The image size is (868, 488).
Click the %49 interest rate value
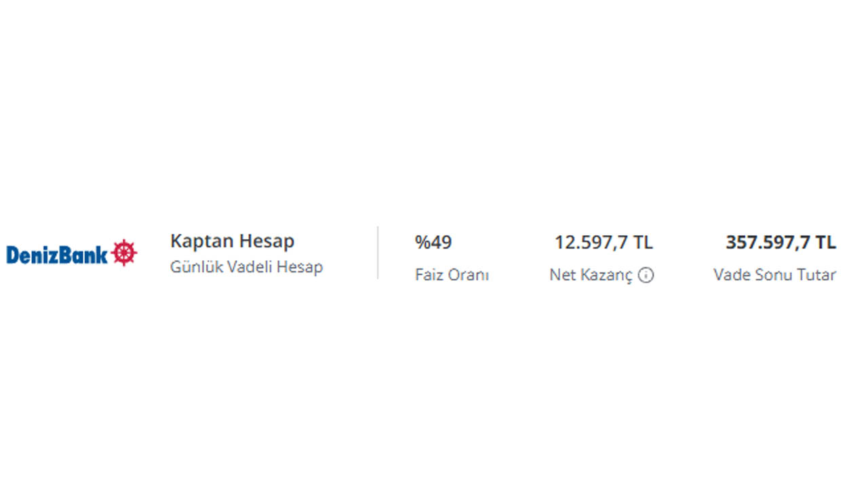point(433,243)
